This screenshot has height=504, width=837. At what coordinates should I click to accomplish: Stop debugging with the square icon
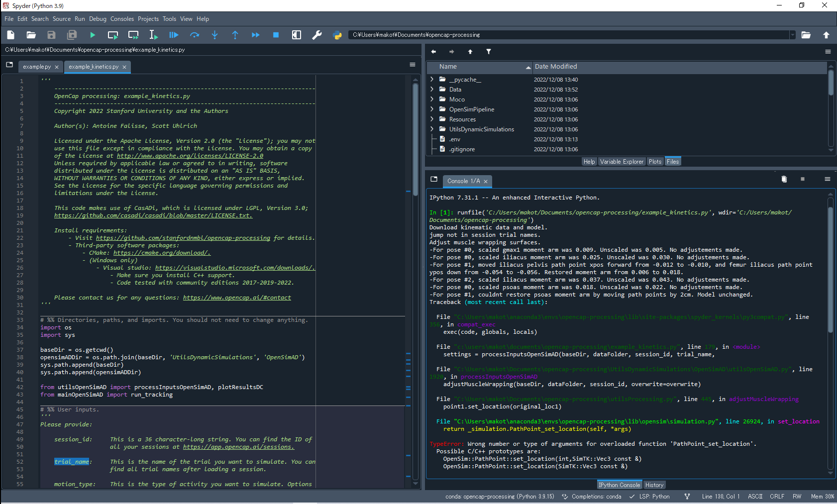[x=276, y=35]
